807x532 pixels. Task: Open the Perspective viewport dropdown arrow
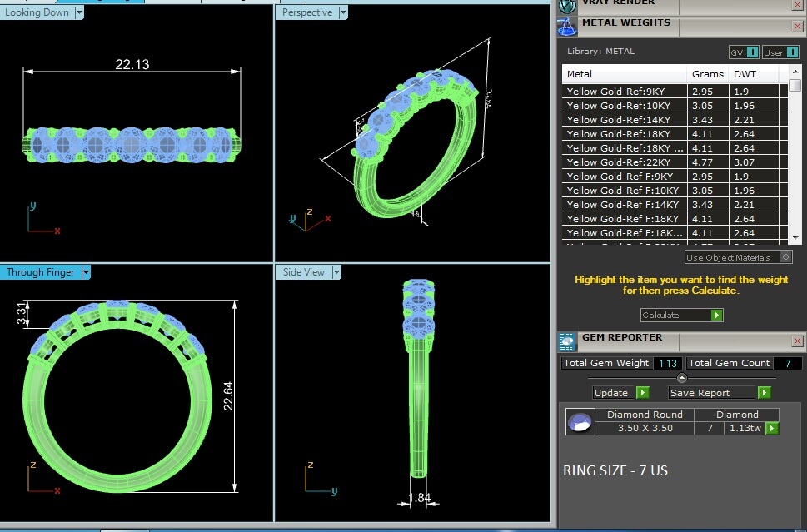click(342, 12)
